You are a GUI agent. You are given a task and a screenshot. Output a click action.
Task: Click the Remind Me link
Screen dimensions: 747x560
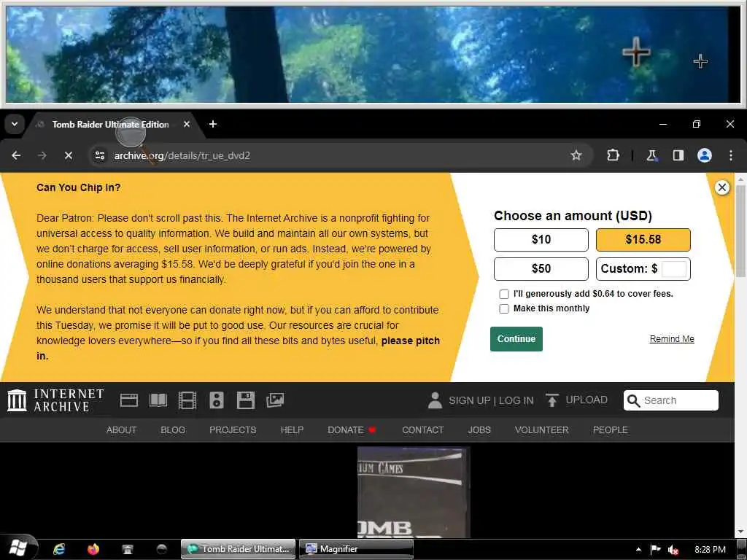pos(672,339)
